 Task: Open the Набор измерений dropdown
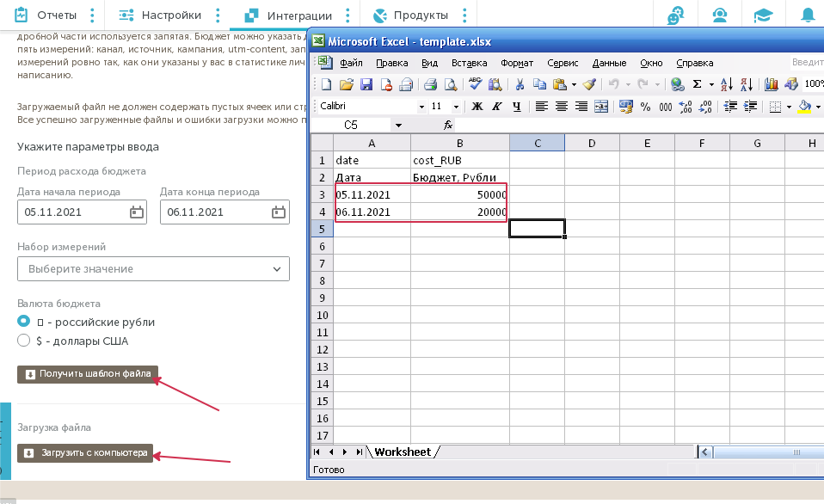coord(153,269)
